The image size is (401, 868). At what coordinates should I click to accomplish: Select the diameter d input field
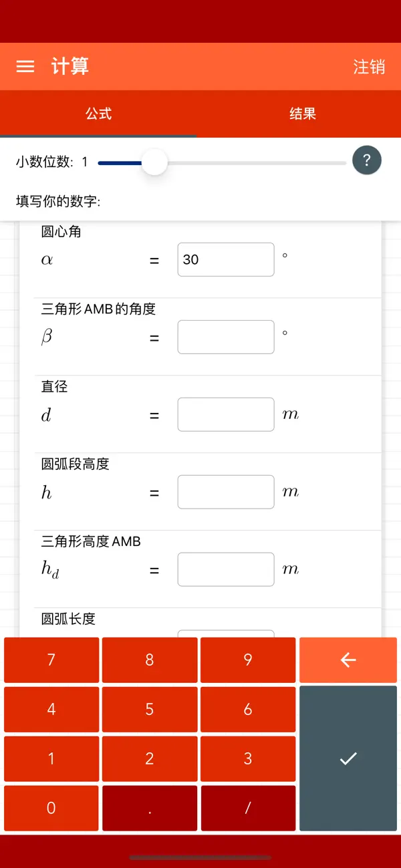point(225,414)
